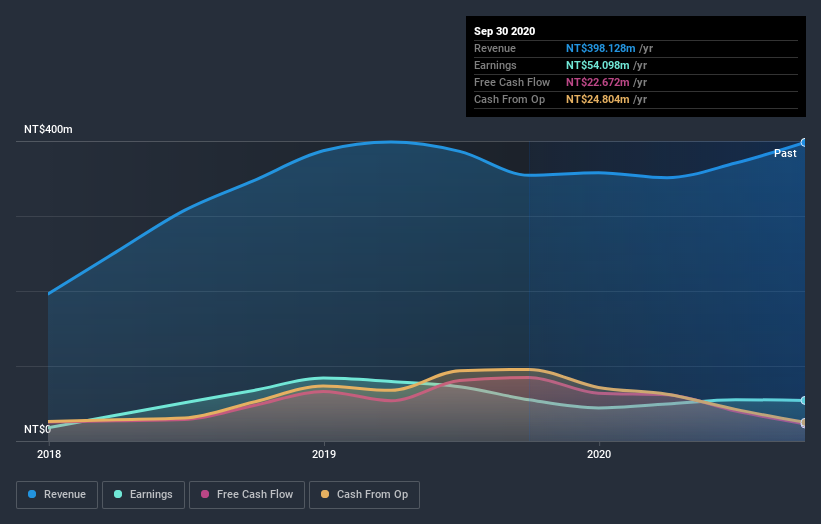Click the Sep 30 2020 tooltip date
The height and width of the screenshot is (524, 821).
[x=504, y=31]
